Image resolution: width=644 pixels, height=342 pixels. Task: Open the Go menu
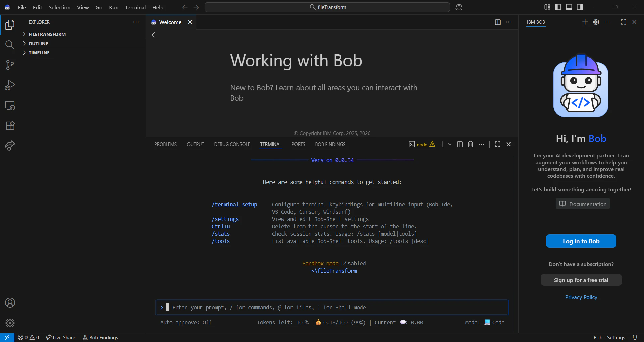(99, 7)
